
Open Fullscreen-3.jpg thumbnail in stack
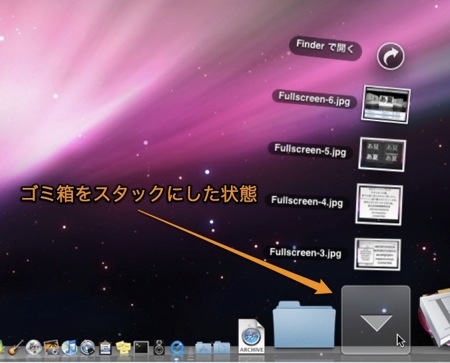(378, 254)
